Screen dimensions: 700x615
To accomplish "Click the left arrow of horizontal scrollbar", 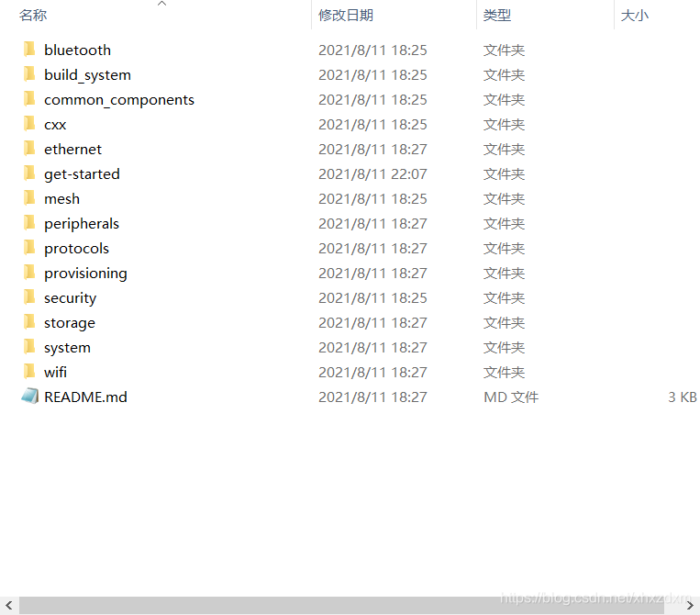I will pyautogui.click(x=8, y=606).
